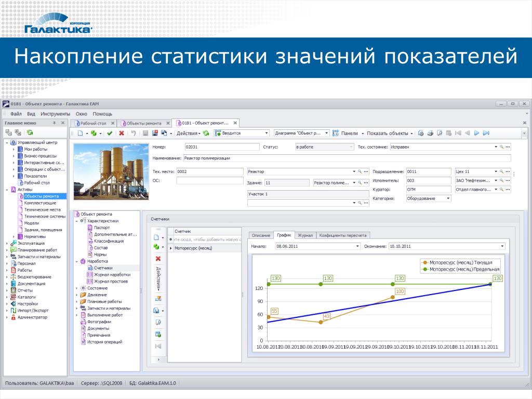532x399 pixels.
Task: Collapse the Управляющий центр tree node
Action: click(7, 143)
